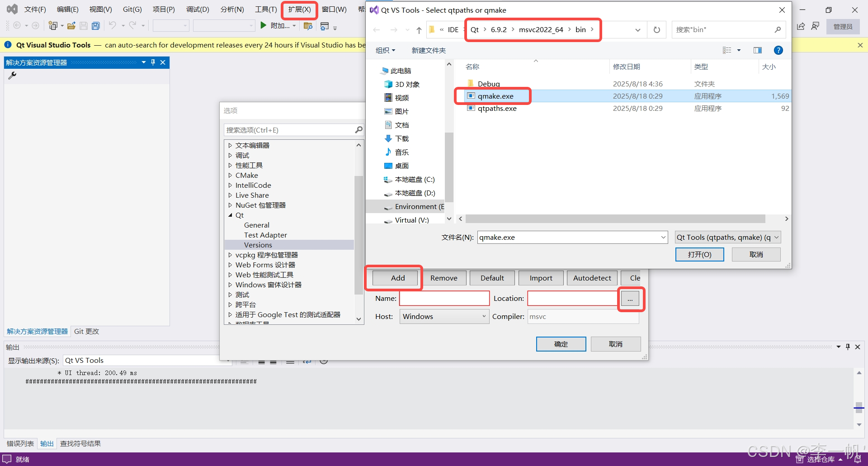Click the 打开(O) button in file dialog
868x466 pixels.
699,254
